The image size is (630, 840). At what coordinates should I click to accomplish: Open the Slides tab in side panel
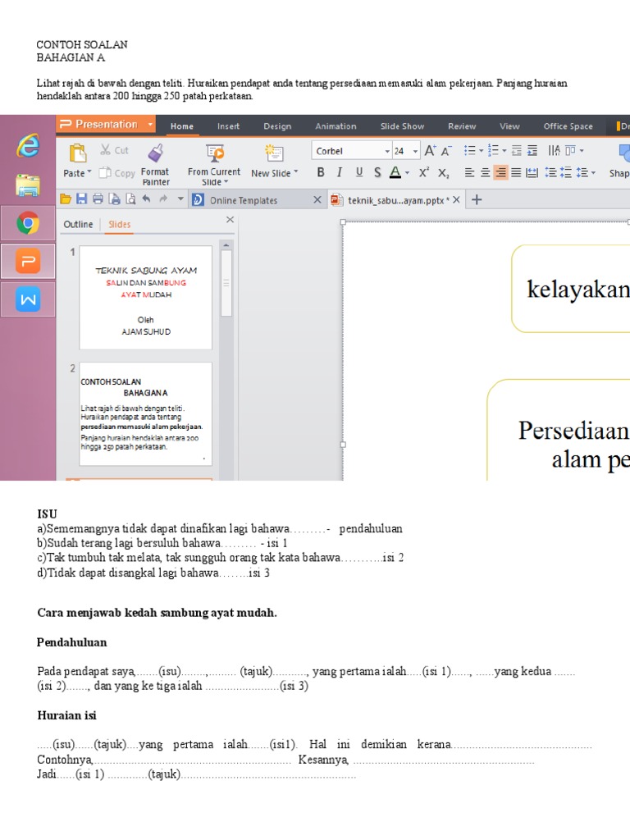119,224
